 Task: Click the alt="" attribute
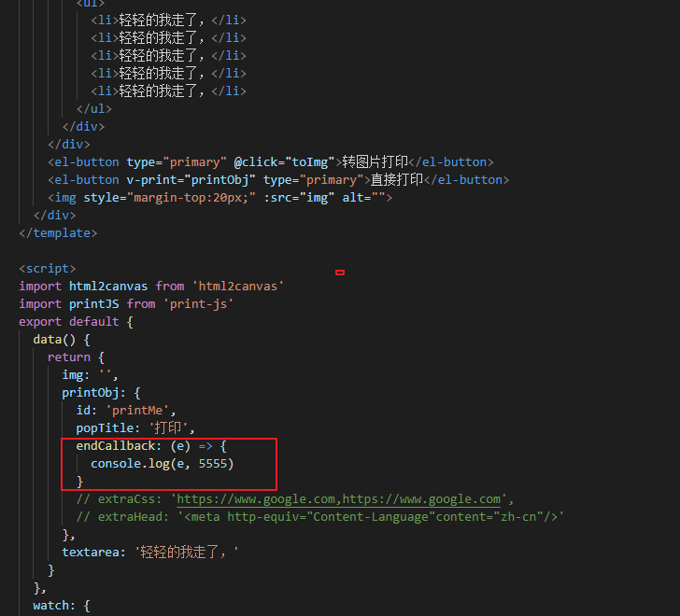(364, 198)
